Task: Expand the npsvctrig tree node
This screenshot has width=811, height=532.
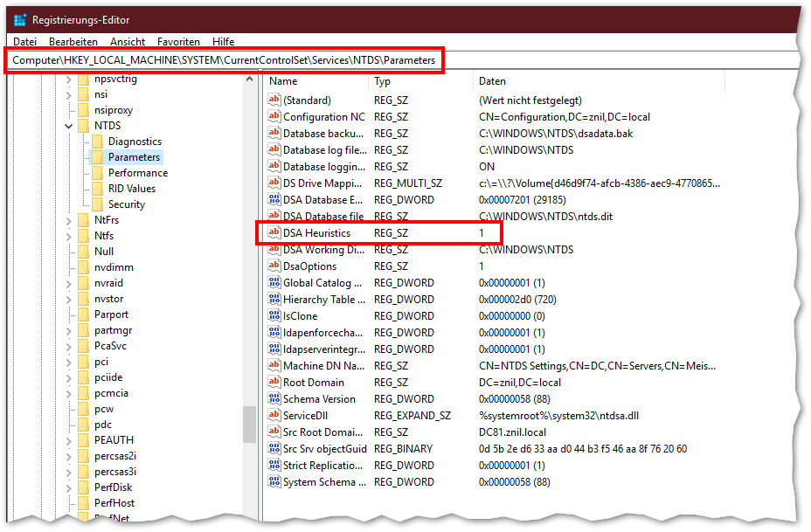Action: click(70, 79)
